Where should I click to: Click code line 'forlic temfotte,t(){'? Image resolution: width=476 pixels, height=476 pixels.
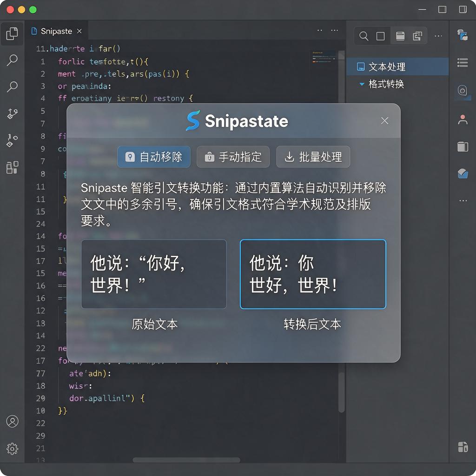(x=103, y=62)
